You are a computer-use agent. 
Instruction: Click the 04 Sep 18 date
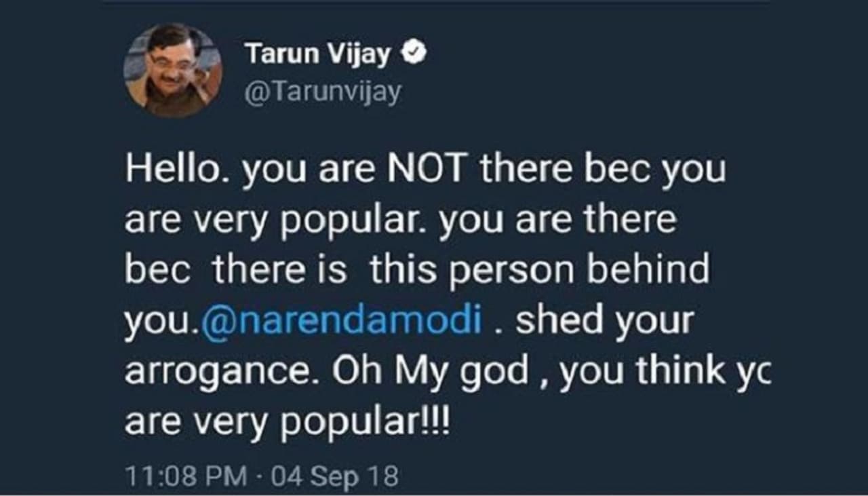click(334, 476)
